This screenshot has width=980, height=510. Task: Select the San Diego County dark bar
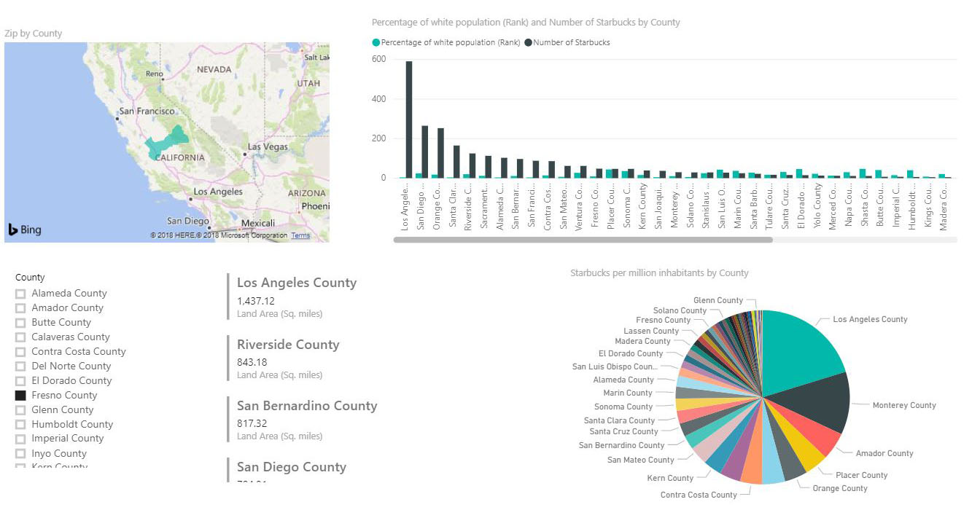425,152
